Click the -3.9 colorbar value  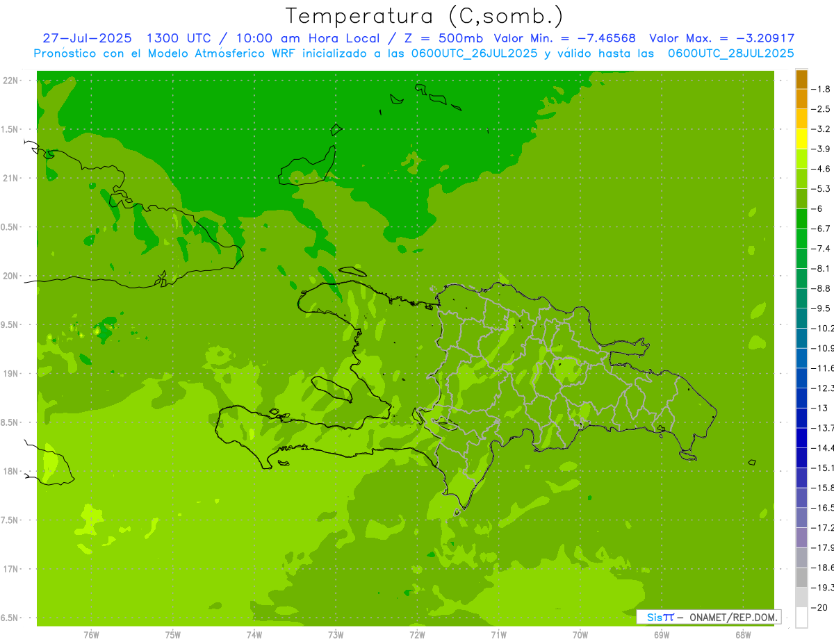pos(821,149)
